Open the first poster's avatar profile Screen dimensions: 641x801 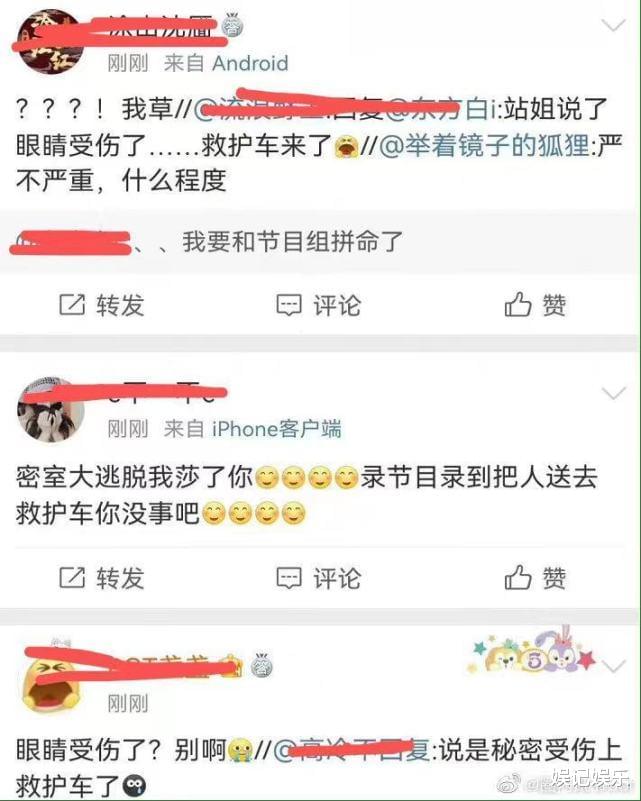50,42
